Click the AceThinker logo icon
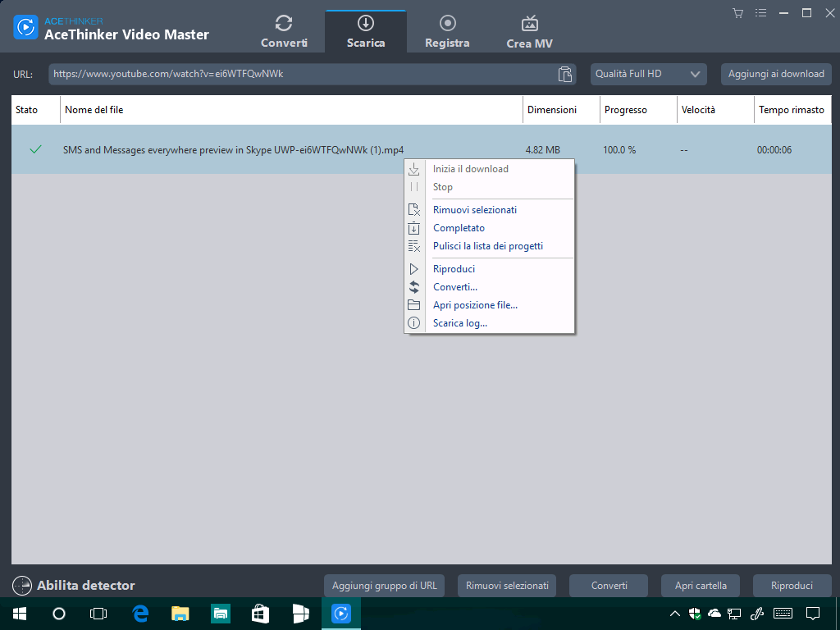 [25, 27]
